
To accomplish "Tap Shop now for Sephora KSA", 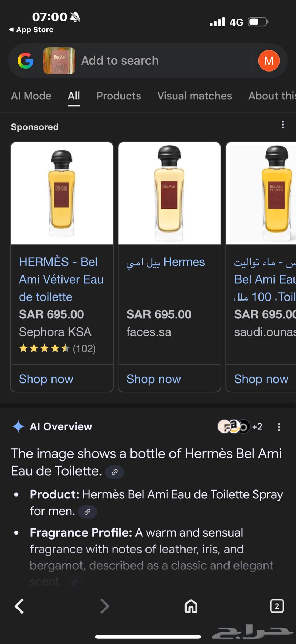I will [46, 379].
